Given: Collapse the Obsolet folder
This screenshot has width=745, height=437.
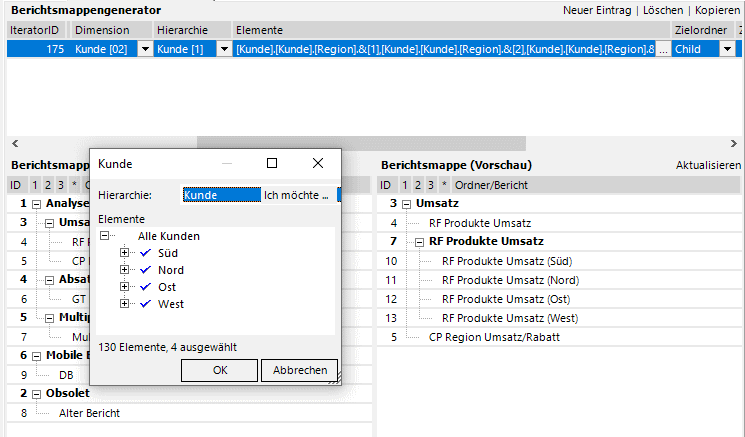Looking at the screenshot, I should click(x=36, y=393).
